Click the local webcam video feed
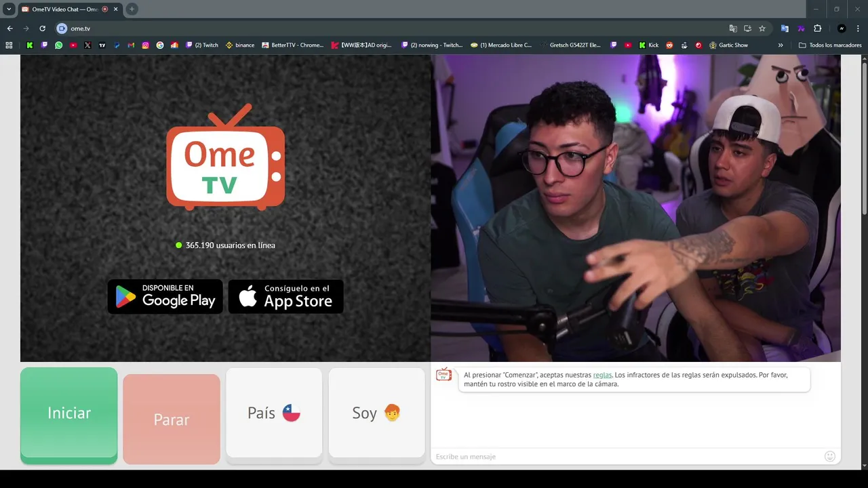 coord(635,208)
